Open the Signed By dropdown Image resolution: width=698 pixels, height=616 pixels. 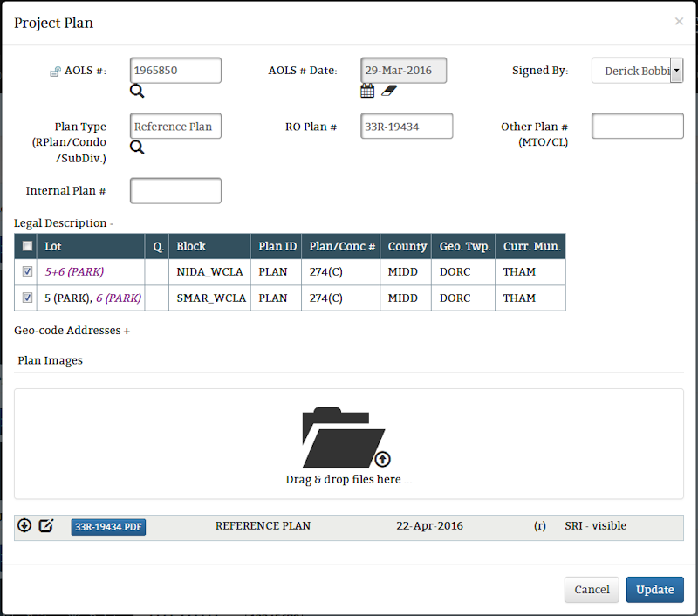coord(676,71)
